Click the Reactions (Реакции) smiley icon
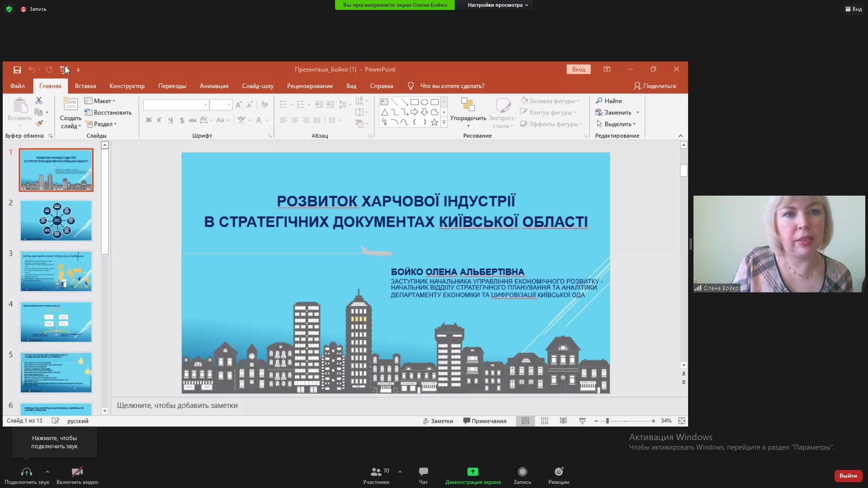This screenshot has height=488, width=868. tap(559, 472)
